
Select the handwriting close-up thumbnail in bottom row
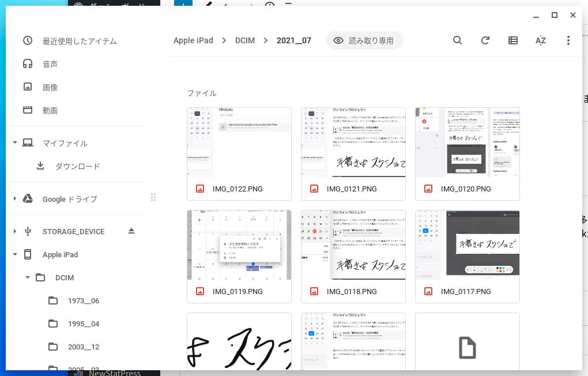pyautogui.click(x=239, y=342)
